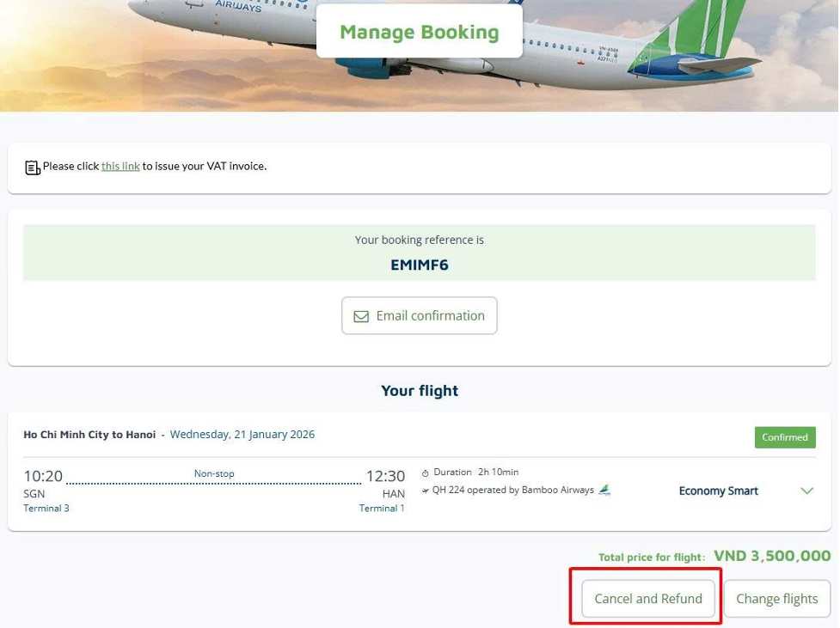Viewport: 840px width, 628px height.
Task: Open the 'this link' VAT invoice link
Action: point(120,166)
